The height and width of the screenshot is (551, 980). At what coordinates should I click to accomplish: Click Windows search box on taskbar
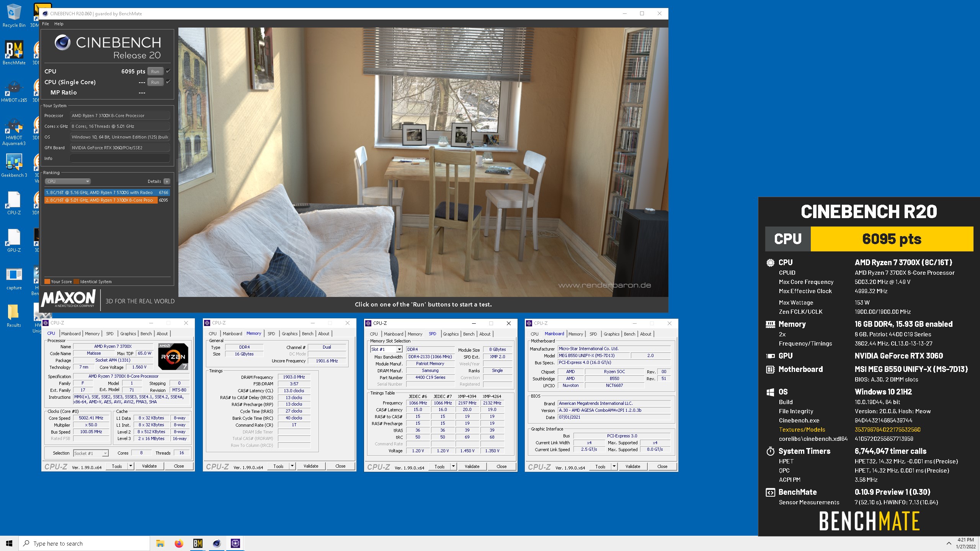(84, 543)
